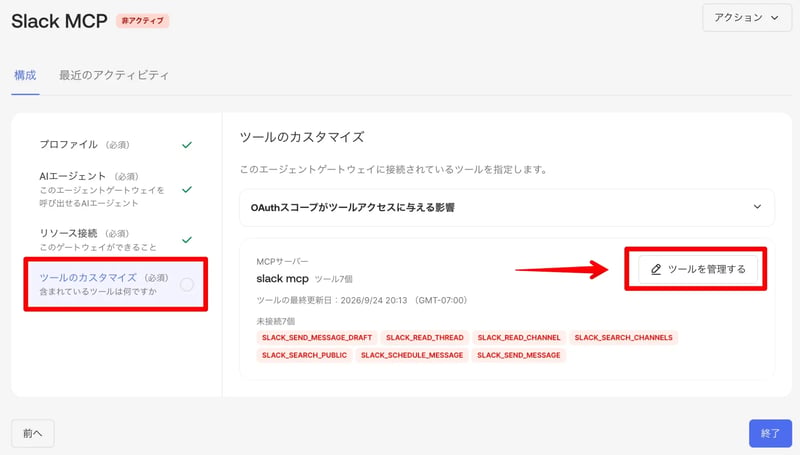Select the リソース接続 step
The height and width of the screenshot is (455, 800).
coord(115,240)
